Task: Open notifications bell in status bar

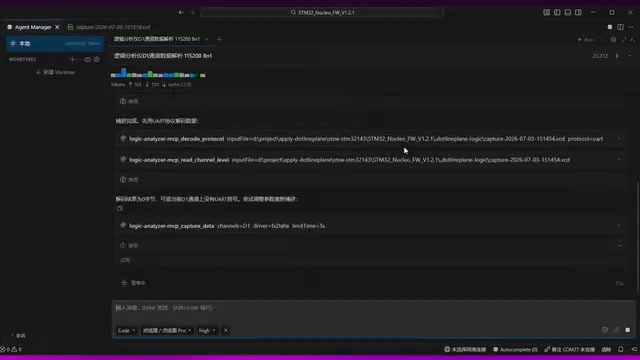Action: [x=620, y=349]
